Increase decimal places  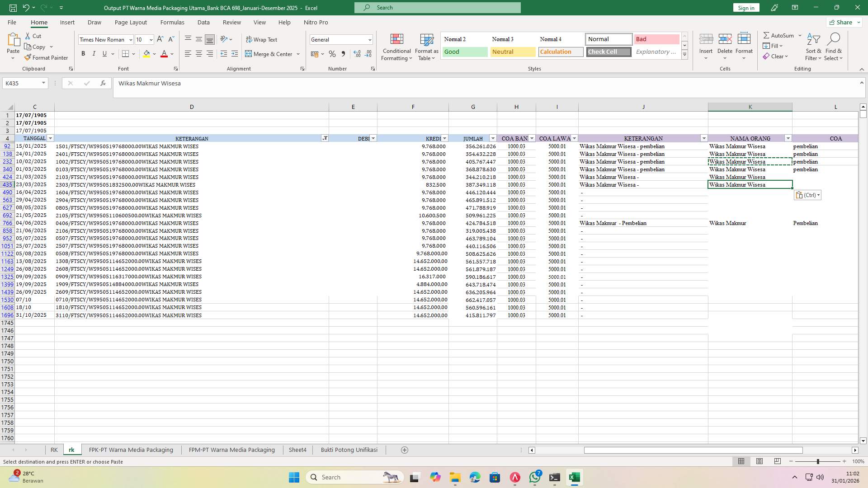point(357,54)
